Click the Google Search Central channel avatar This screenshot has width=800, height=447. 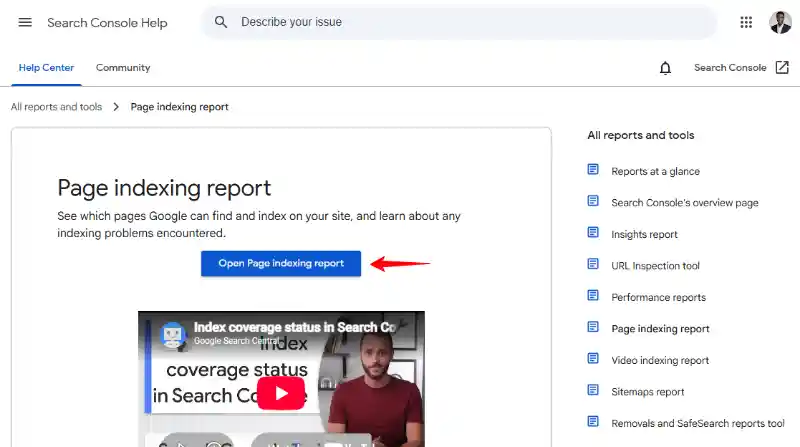pyautogui.click(x=173, y=335)
